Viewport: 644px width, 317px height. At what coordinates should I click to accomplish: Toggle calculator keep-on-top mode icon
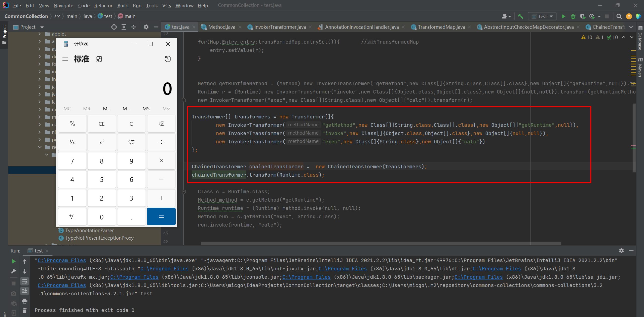99,59
